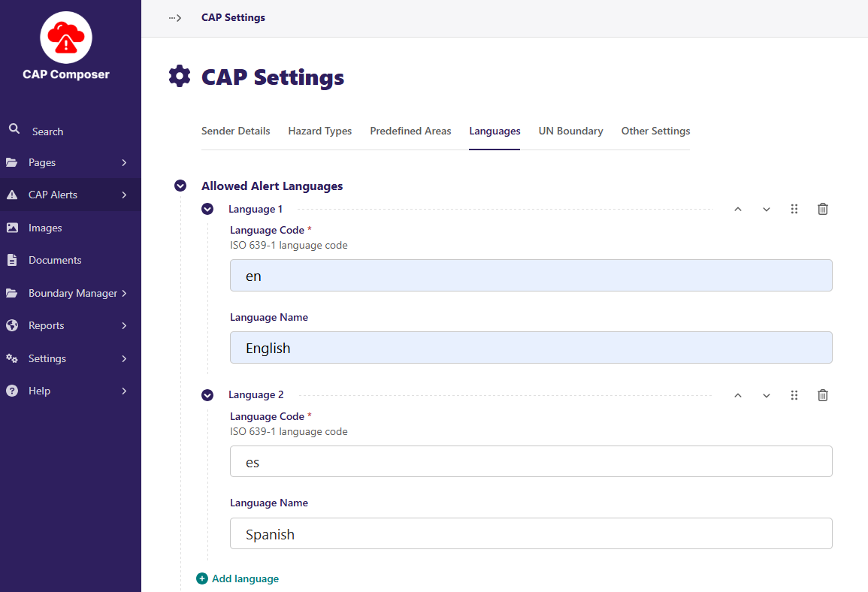The width and height of the screenshot is (868, 592).
Task: Move Language 1 up with the arrow
Action: pos(738,209)
